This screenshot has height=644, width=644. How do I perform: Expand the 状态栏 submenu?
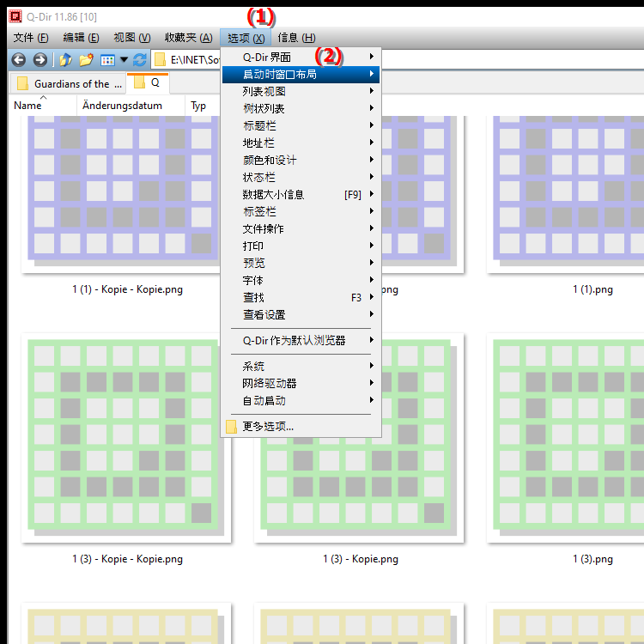point(301,178)
